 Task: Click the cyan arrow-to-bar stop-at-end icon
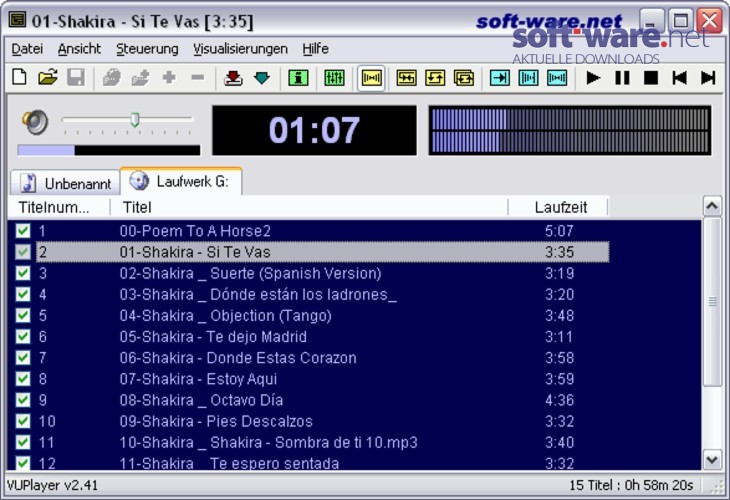click(x=500, y=77)
